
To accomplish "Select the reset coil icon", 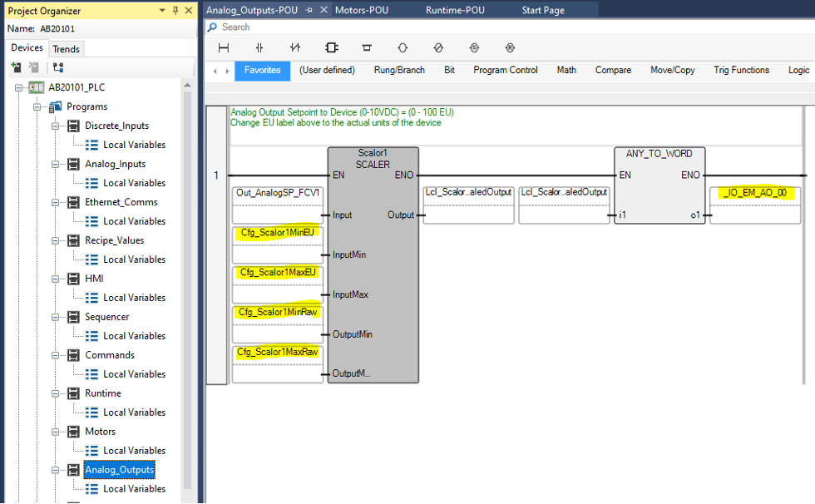I will [510, 47].
